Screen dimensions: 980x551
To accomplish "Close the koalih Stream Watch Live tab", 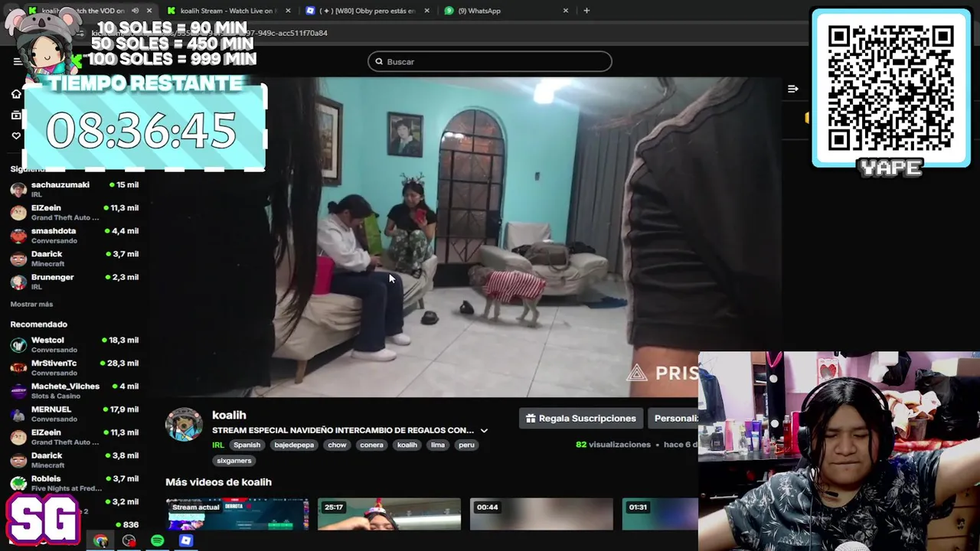I will pyautogui.click(x=288, y=11).
